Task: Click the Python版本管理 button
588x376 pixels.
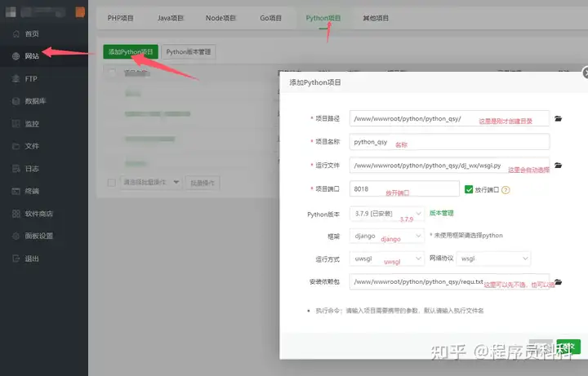Action: click(189, 51)
